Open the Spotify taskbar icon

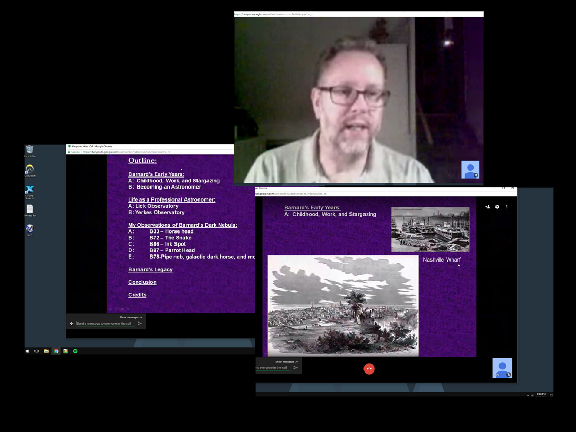pyautogui.click(x=75, y=351)
